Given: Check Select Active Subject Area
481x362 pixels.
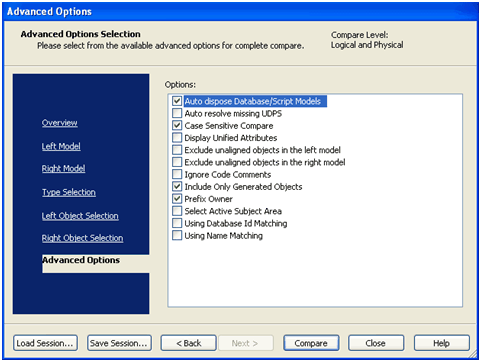Looking at the screenshot, I should 177,211.
